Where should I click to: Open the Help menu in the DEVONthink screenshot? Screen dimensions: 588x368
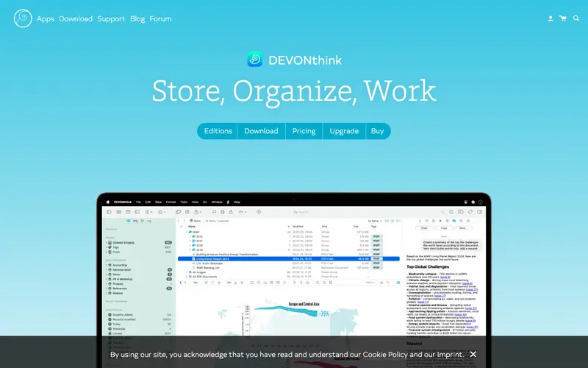coord(237,202)
